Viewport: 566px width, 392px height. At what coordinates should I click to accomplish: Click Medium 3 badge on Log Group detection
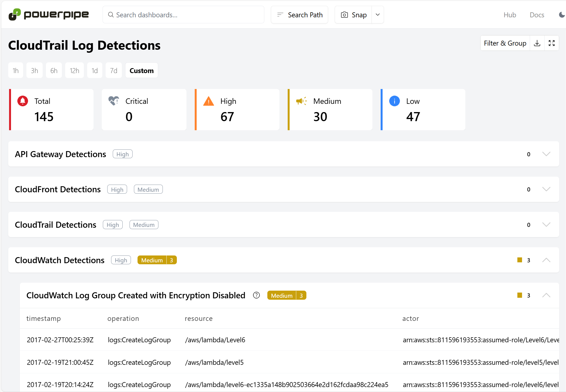coord(287,295)
